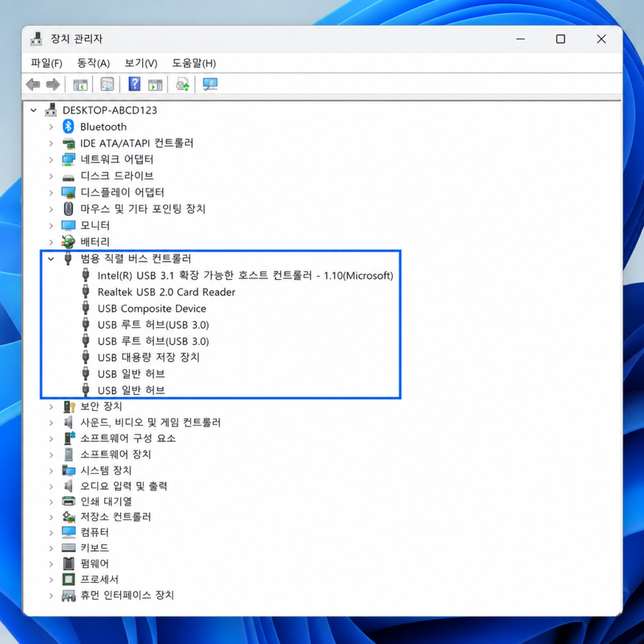Select the 디스크 드라이브 label
The height and width of the screenshot is (644, 644).
[116, 176]
